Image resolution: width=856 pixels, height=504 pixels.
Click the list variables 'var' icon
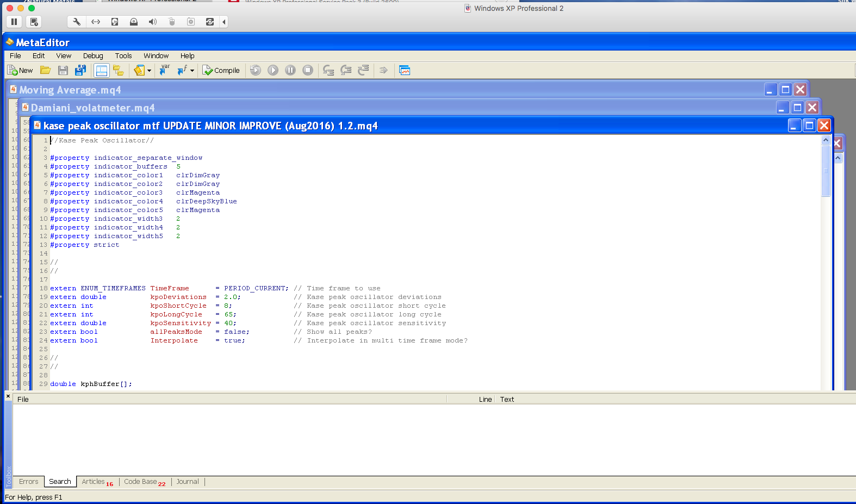pos(164,70)
